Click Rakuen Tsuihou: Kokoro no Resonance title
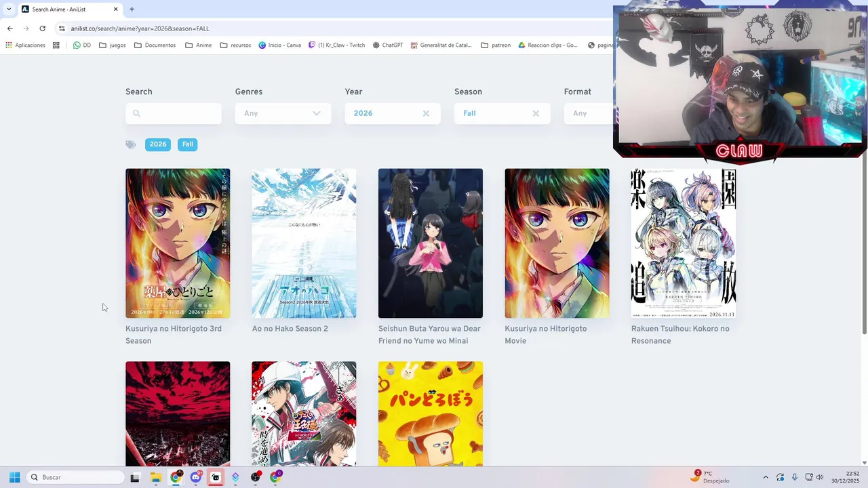The width and height of the screenshot is (868, 488). pos(680,335)
